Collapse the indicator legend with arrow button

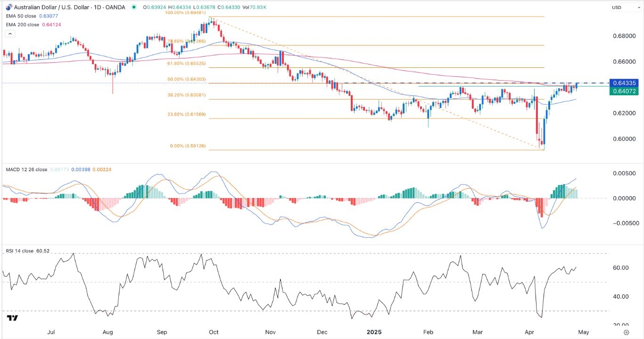point(9,34)
